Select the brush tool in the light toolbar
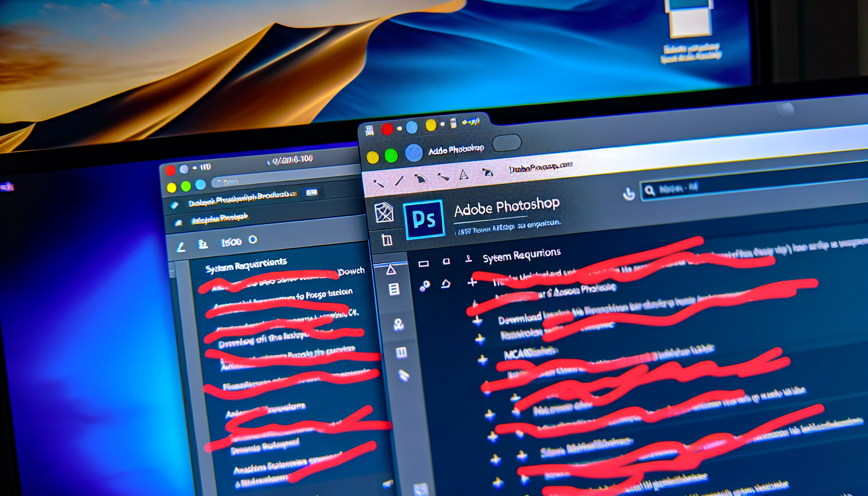The image size is (868, 496). [443, 176]
